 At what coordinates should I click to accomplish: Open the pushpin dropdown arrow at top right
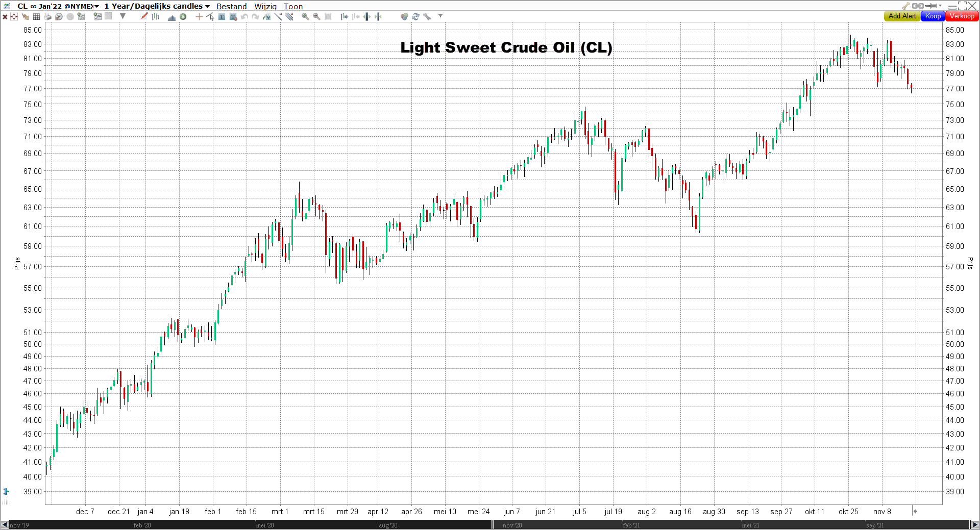pyautogui.click(x=940, y=6)
